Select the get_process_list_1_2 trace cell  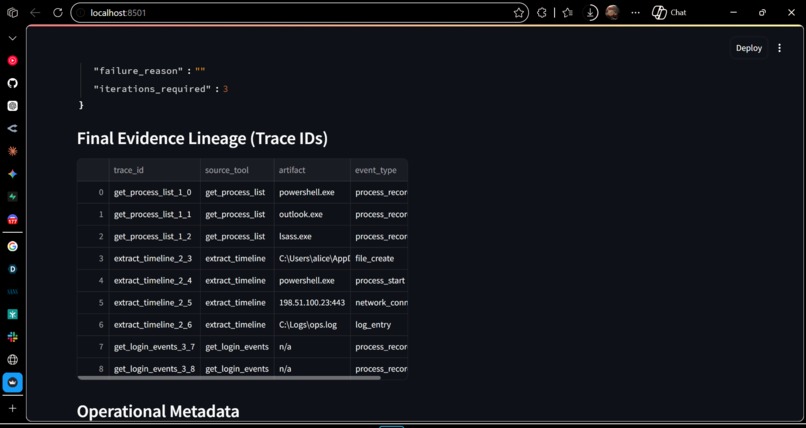[x=154, y=236]
